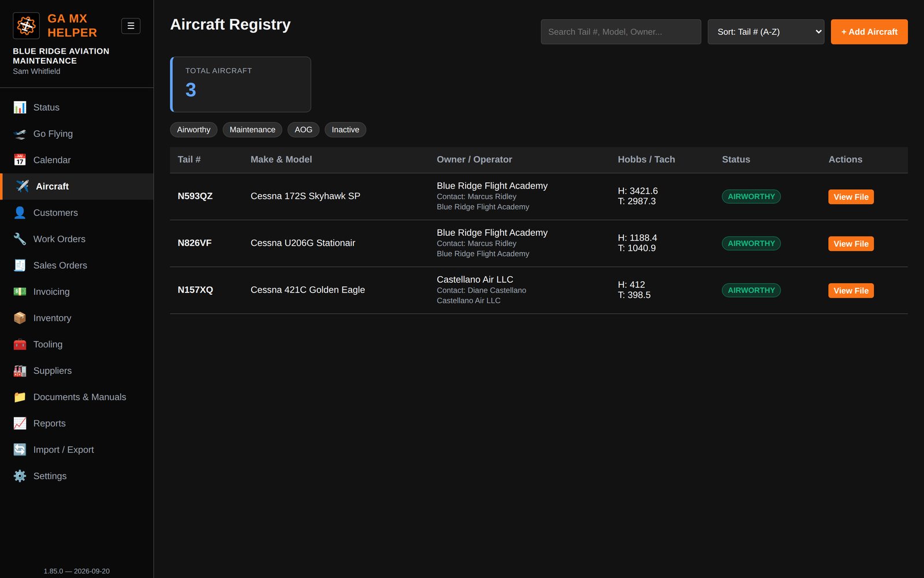This screenshot has width=924, height=578.
Task: Go to Work Orders menu label
Action: pyautogui.click(x=59, y=239)
